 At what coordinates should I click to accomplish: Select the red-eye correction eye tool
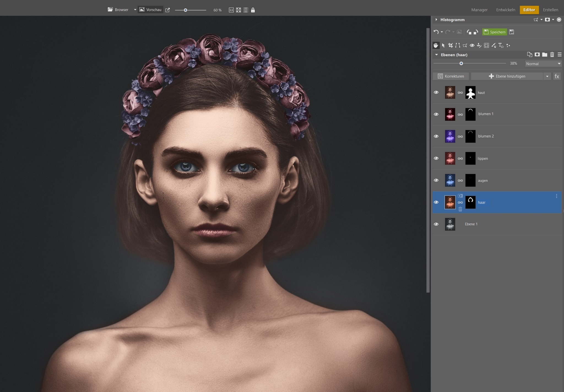[472, 45]
